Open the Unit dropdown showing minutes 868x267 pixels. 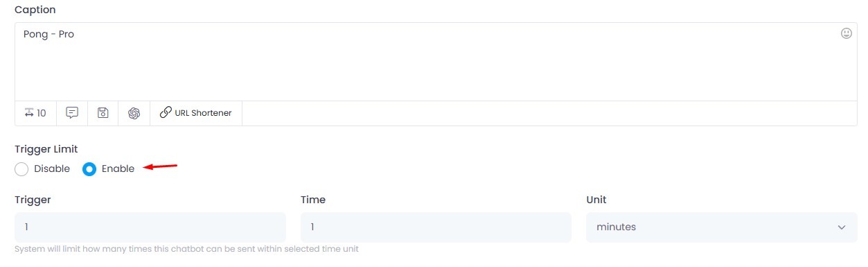722,227
